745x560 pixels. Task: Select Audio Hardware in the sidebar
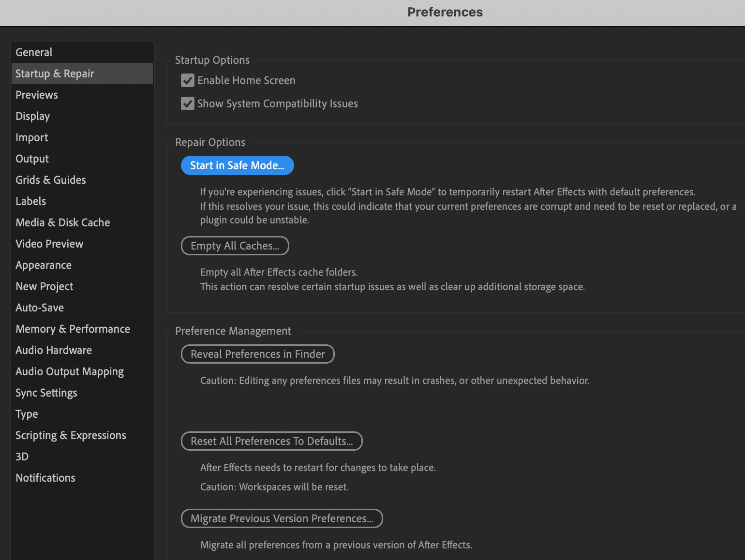(54, 350)
